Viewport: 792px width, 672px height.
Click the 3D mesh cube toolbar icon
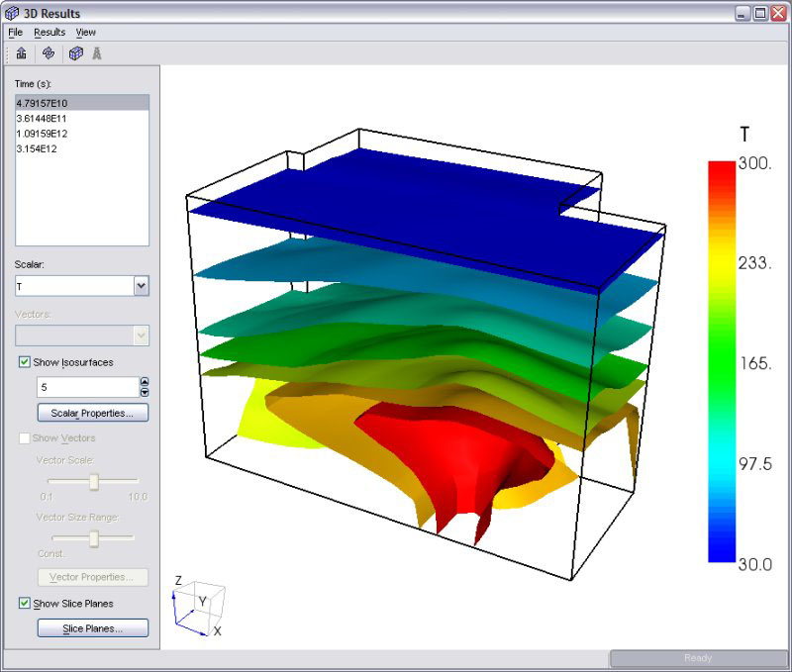pos(76,53)
